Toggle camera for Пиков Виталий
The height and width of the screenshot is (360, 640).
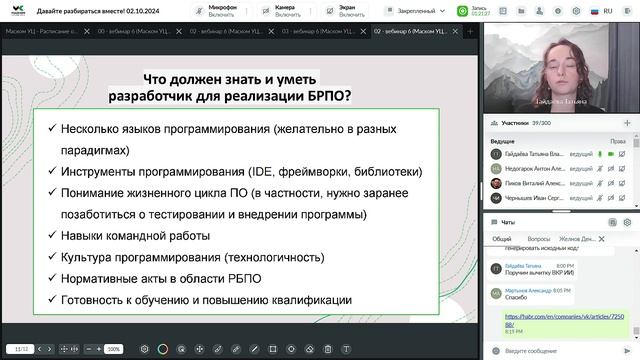pyautogui.click(x=611, y=183)
